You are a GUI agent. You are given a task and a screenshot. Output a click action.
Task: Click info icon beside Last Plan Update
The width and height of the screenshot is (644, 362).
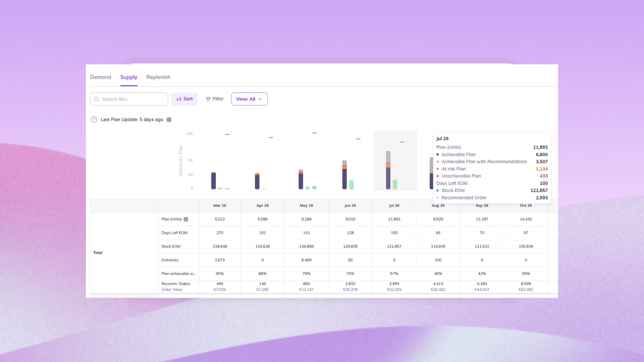click(x=169, y=120)
